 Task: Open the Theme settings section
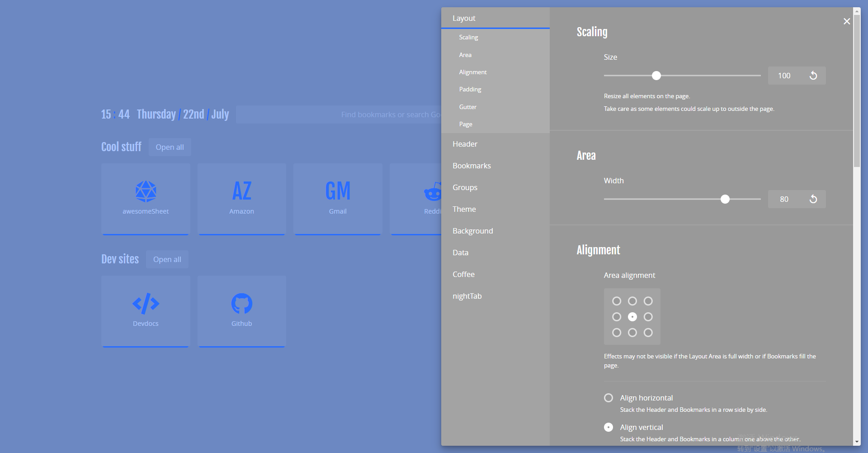495,209
